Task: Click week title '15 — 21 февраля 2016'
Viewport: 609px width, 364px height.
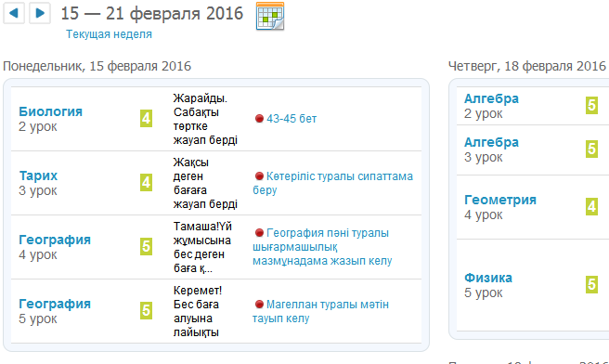Action: pos(152,14)
